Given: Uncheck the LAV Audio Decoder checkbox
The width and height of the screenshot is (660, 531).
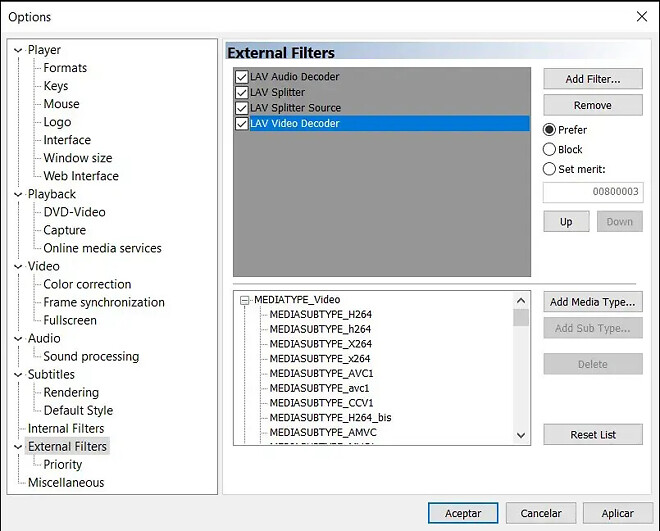Looking at the screenshot, I should (241, 77).
